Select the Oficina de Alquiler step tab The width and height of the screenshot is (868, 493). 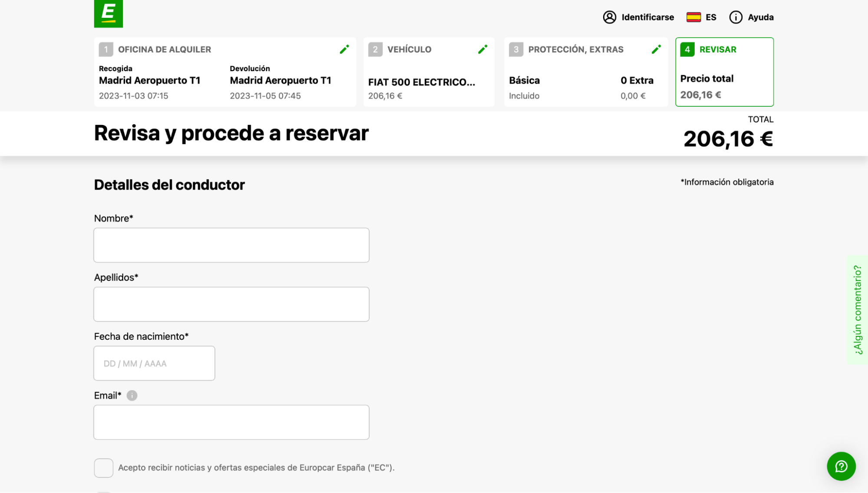(x=225, y=72)
